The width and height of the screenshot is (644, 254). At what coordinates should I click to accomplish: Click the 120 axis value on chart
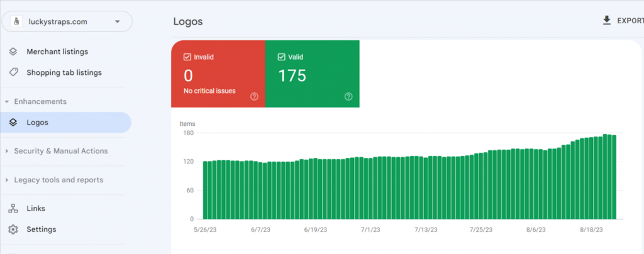click(189, 162)
